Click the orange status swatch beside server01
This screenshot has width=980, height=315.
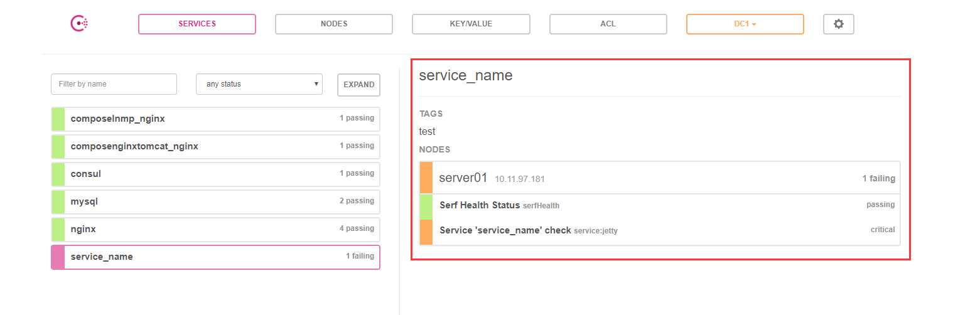pyautogui.click(x=426, y=178)
